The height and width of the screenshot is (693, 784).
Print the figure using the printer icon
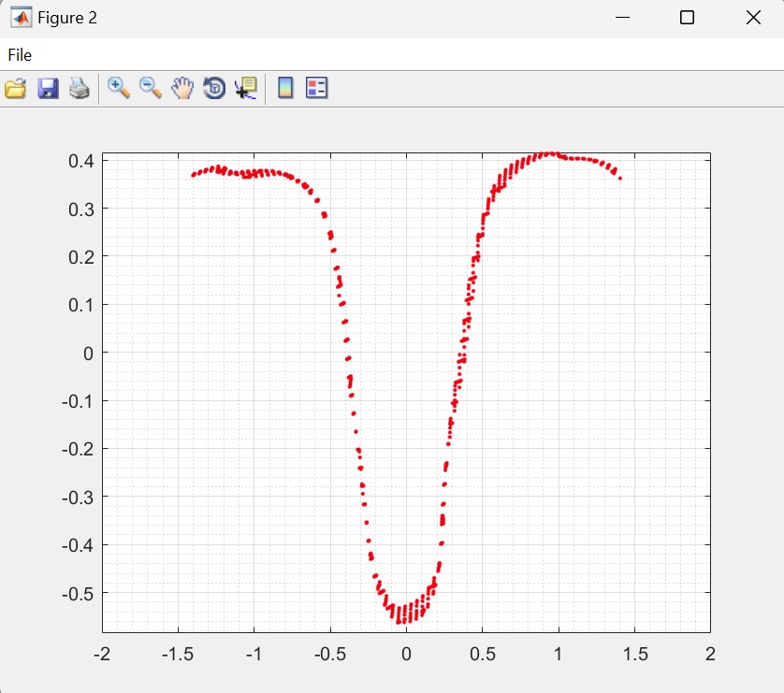80,89
